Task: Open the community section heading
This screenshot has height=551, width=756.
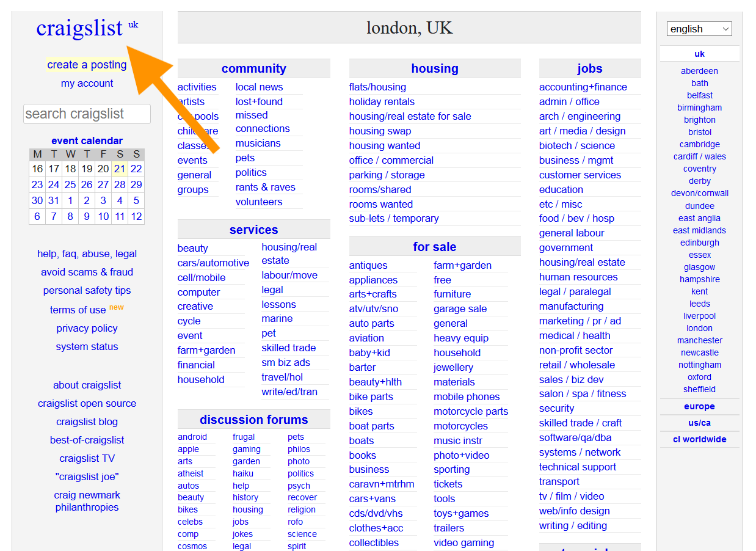Action: (x=253, y=68)
